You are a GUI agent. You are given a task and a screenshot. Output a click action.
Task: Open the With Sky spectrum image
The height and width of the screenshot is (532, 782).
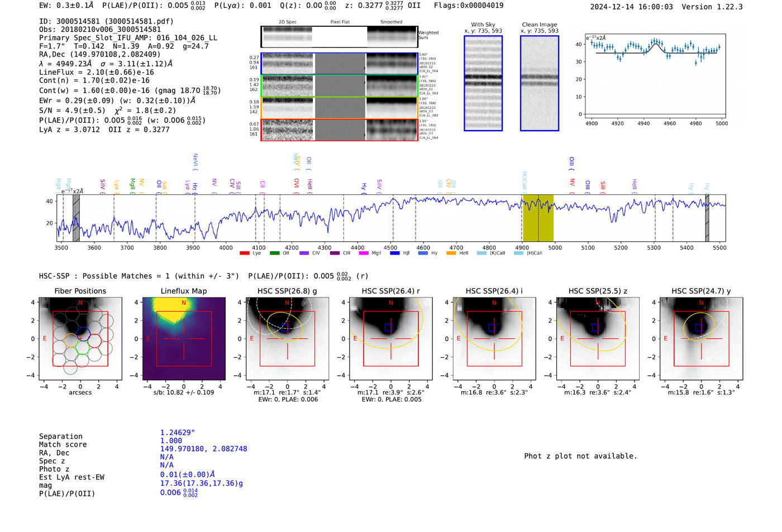(x=483, y=83)
